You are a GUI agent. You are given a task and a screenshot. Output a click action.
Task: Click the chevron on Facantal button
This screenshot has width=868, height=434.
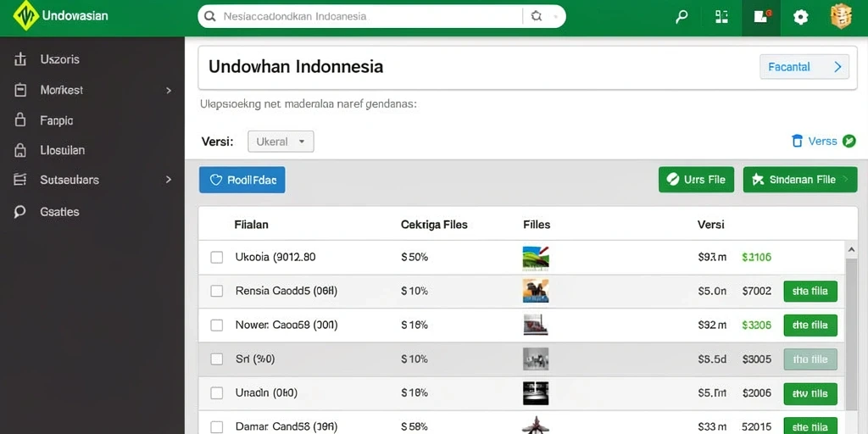coord(837,67)
